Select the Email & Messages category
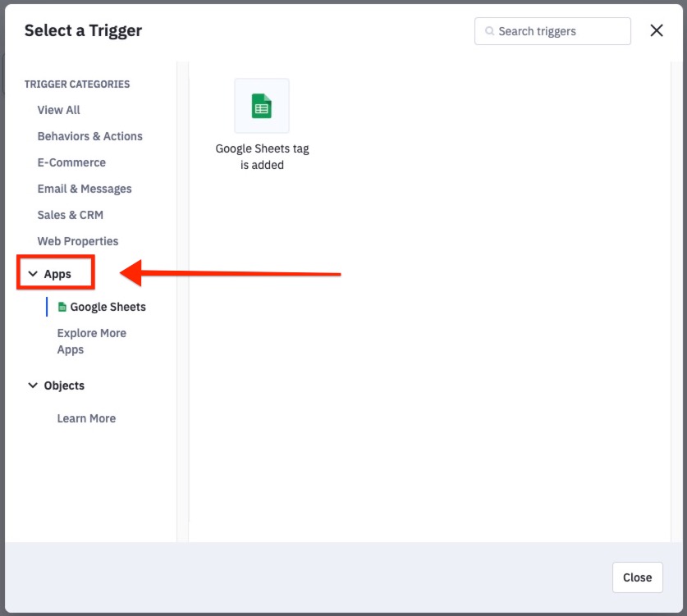Screen dimensions: 687x616 coord(84,188)
